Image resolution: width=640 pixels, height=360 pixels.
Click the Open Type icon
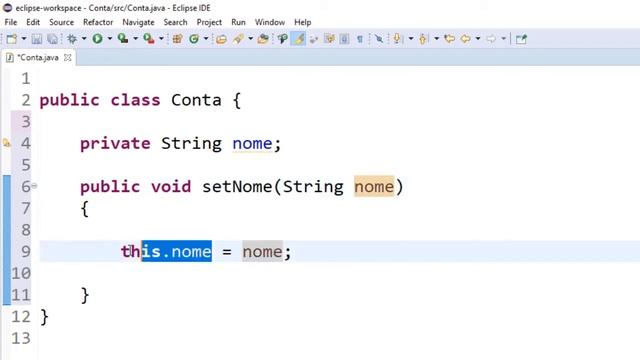pyautogui.click(x=221, y=39)
